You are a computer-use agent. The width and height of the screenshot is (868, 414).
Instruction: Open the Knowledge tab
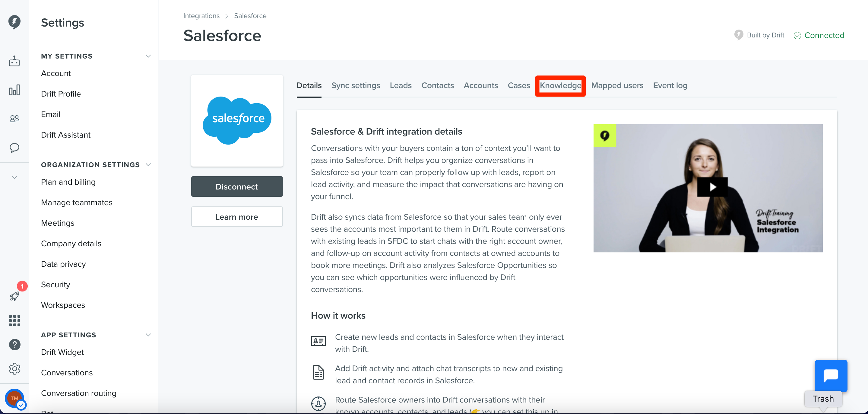[x=560, y=86]
